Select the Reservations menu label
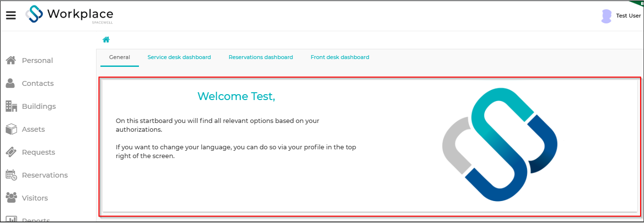 click(x=45, y=175)
